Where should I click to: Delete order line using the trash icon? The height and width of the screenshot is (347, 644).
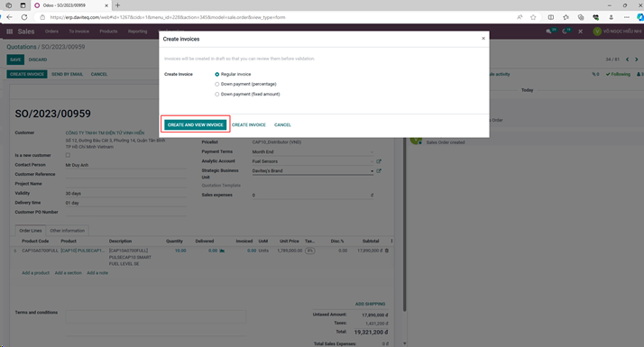click(386, 251)
